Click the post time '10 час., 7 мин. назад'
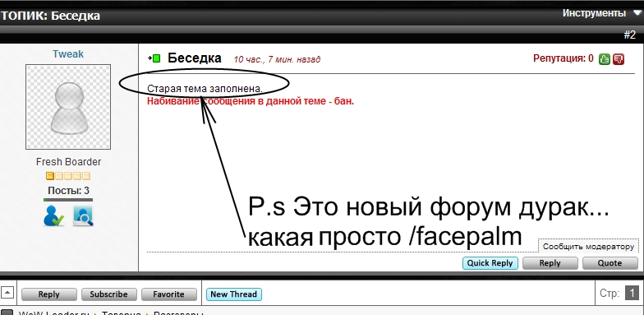644x315 pixels. 277,59
